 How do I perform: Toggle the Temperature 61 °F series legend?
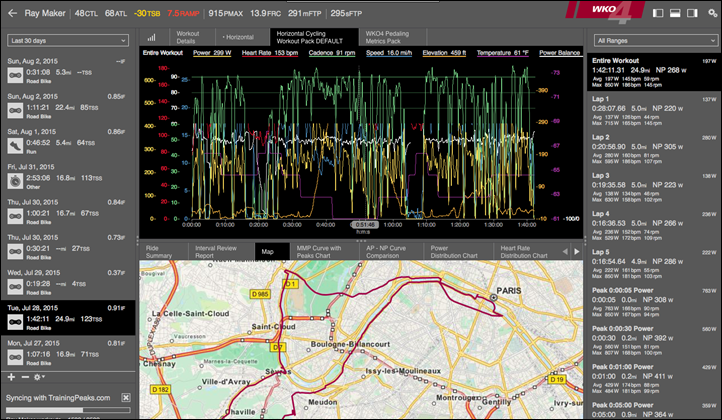(x=503, y=53)
